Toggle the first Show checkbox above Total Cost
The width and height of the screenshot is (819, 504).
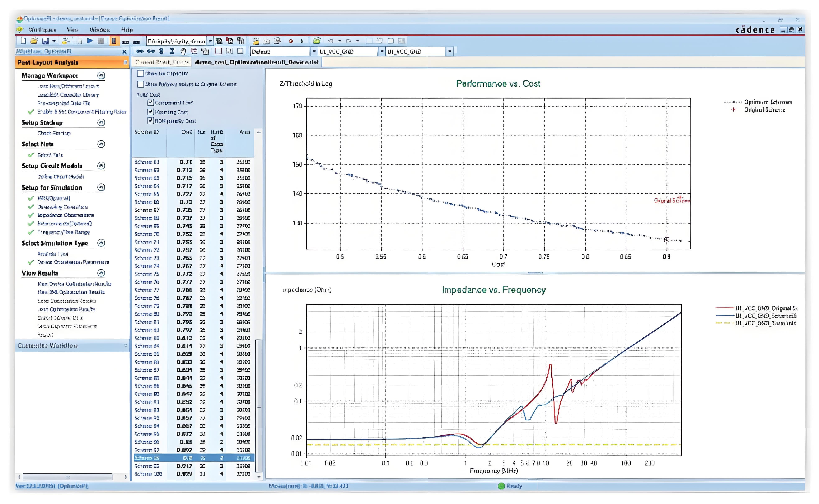141,73
